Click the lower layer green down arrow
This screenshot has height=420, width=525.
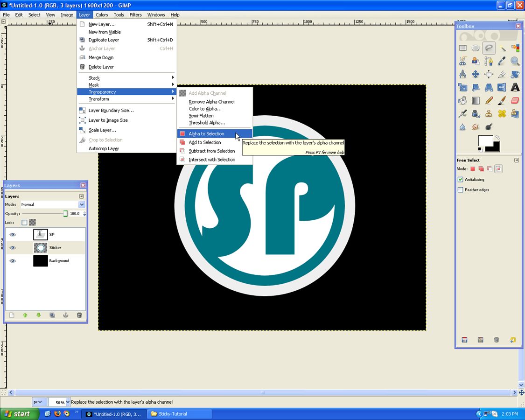(x=39, y=315)
